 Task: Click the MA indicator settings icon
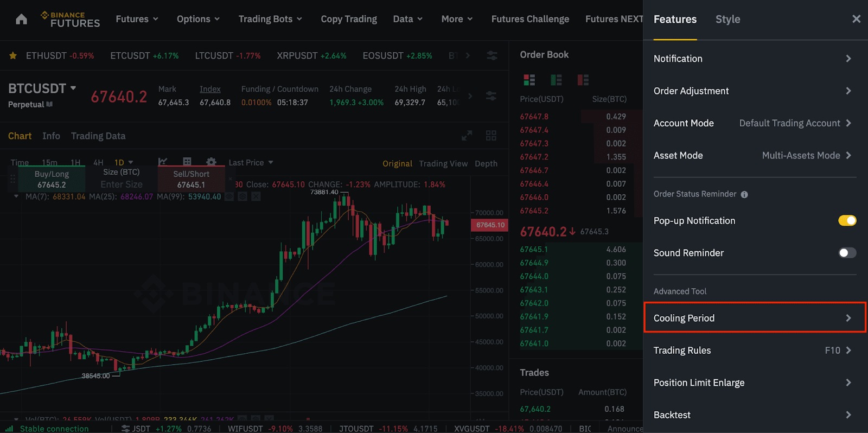242,196
